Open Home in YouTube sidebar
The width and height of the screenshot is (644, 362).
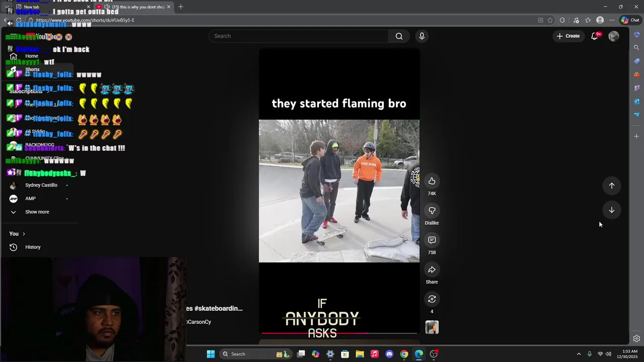point(40,56)
